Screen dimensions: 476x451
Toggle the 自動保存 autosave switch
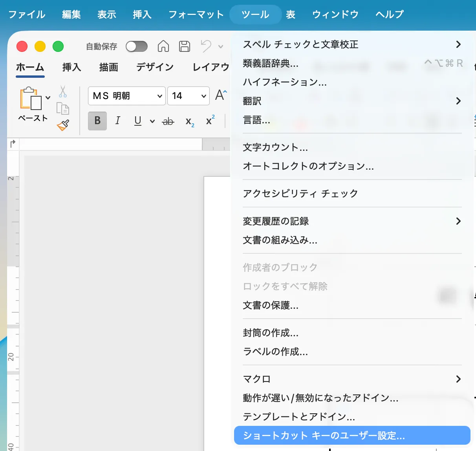tap(136, 46)
